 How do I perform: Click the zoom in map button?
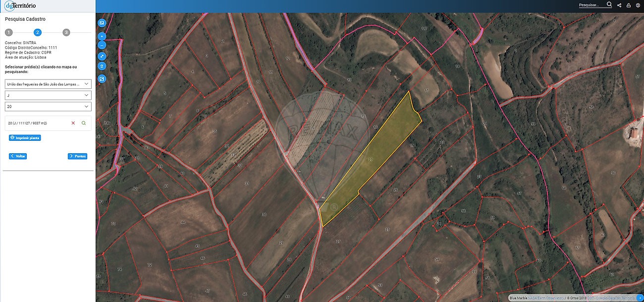pos(102,36)
